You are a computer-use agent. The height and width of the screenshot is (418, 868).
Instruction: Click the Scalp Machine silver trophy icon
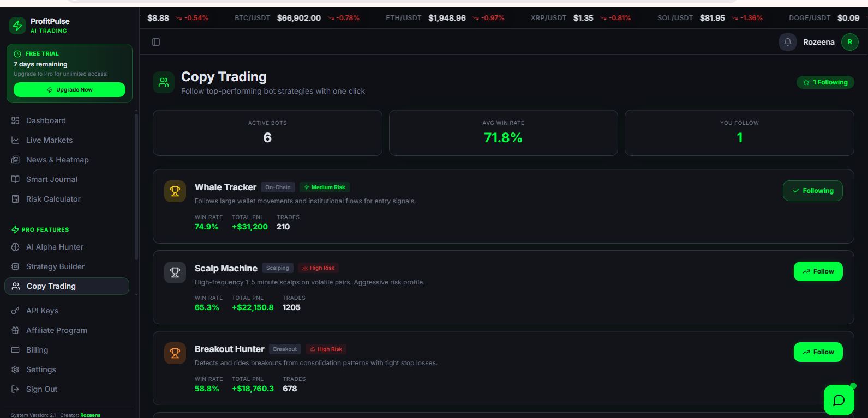(175, 272)
